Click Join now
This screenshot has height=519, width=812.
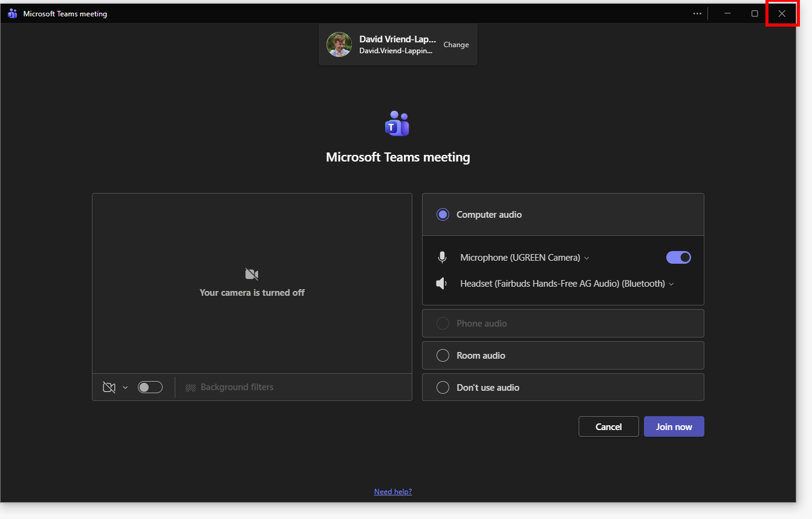point(674,426)
